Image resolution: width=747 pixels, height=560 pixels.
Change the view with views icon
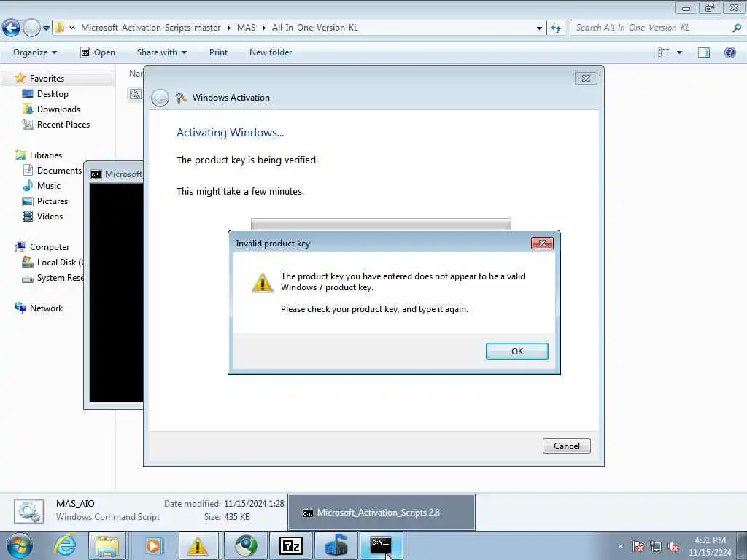(664, 52)
